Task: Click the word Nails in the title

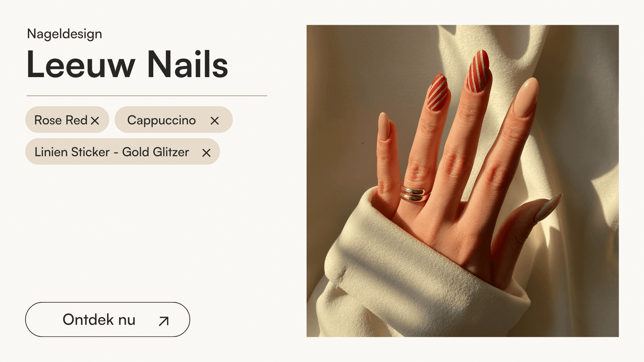Action: (188, 64)
